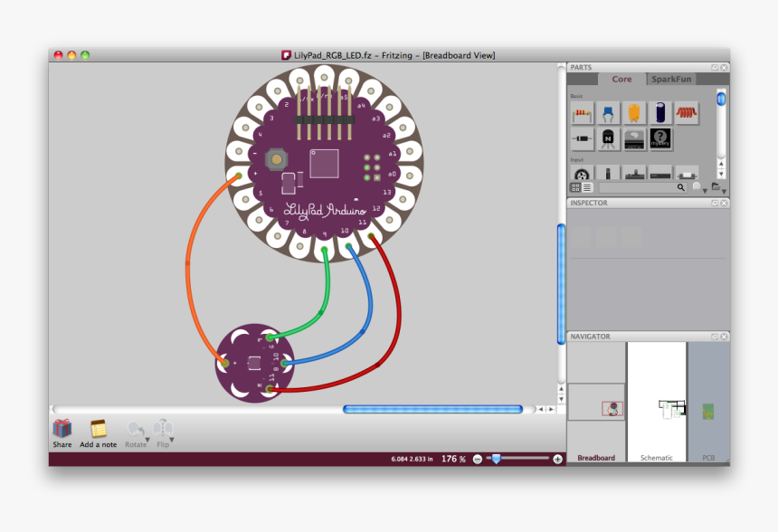This screenshot has width=778, height=532.
Task: Switch to the Core parts tab
Action: click(x=621, y=79)
